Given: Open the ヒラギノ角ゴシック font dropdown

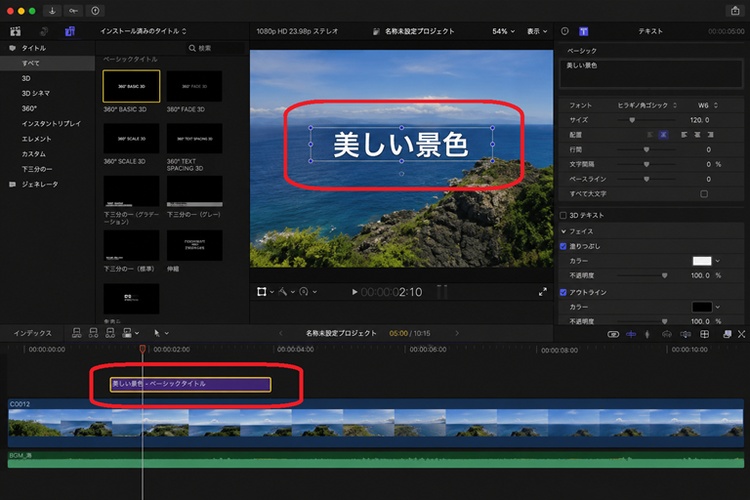Looking at the screenshot, I should (647, 105).
